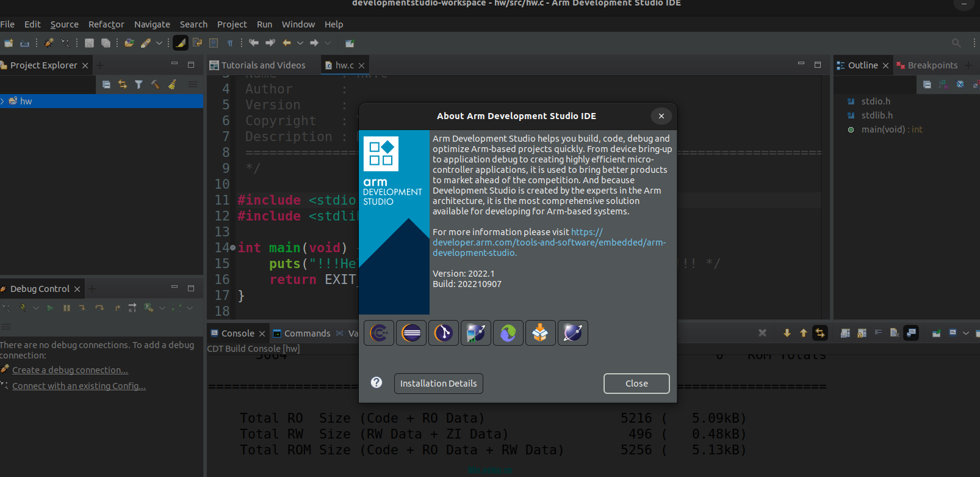Open the Refactor menu
This screenshot has width=980, height=477.
coord(106,24)
